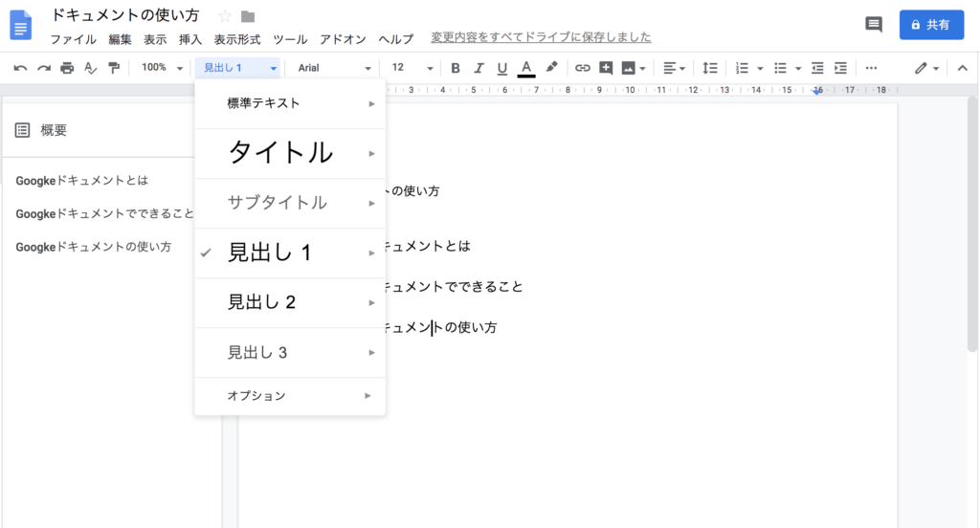Click the blue 共有 share button

tap(931, 25)
